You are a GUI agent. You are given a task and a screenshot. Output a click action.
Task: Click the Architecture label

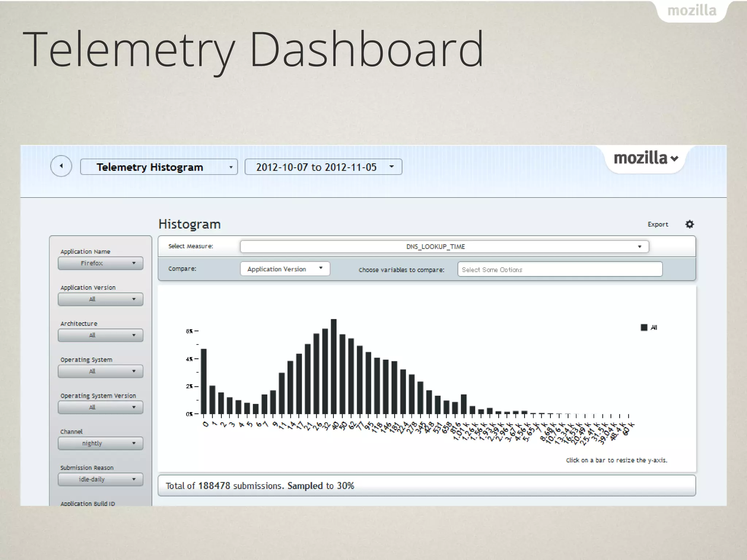79,323
